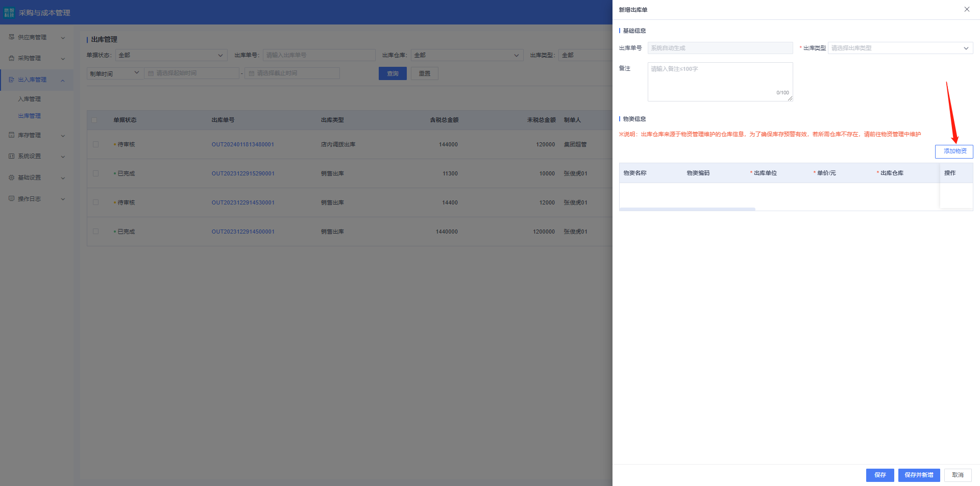Click the 未税总金额 column header
The height and width of the screenshot is (486, 980).
click(541, 120)
